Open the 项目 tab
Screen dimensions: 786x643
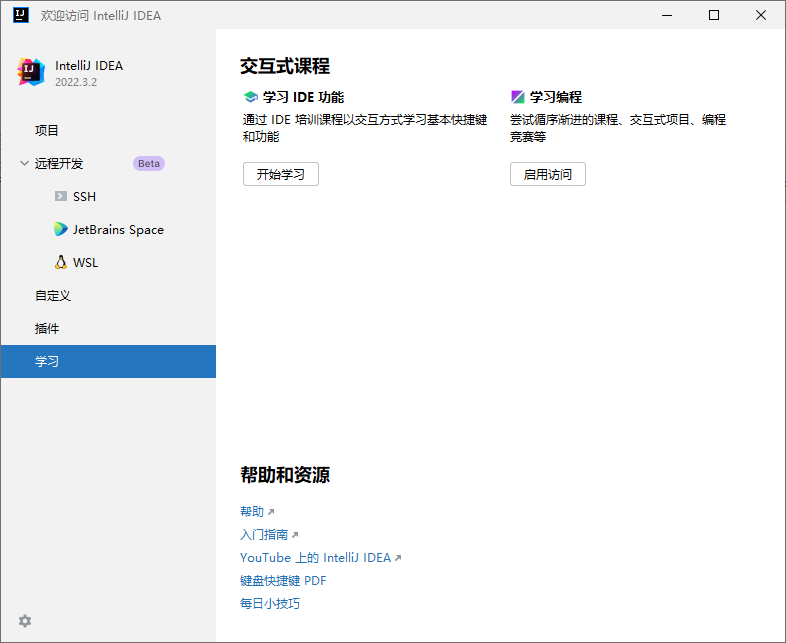point(108,130)
